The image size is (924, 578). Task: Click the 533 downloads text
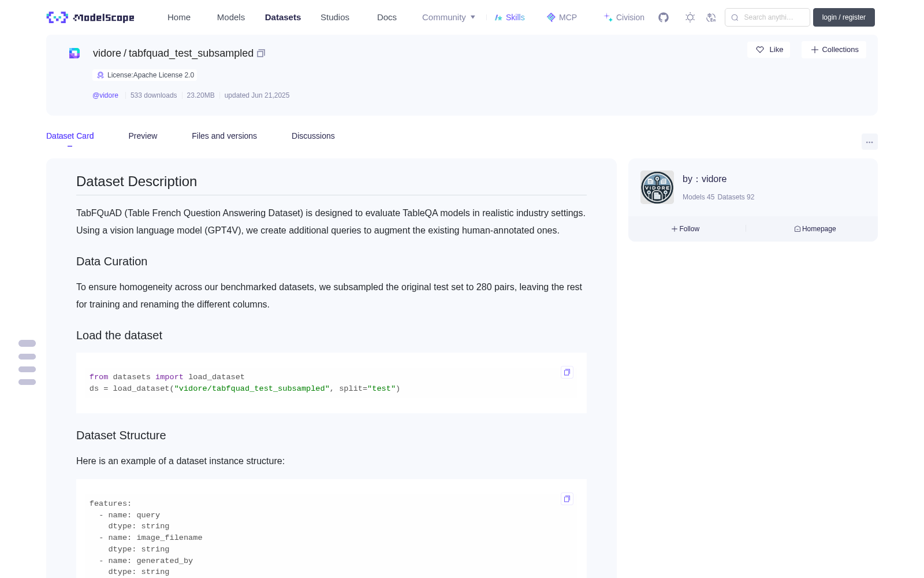[x=154, y=95]
